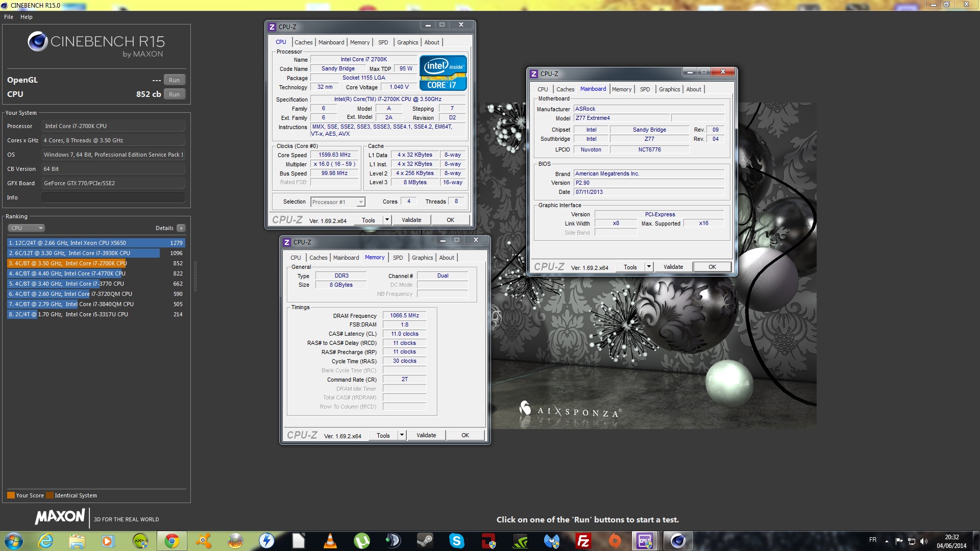Open Origin from the taskbar
980x551 pixels.
(615, 541)
